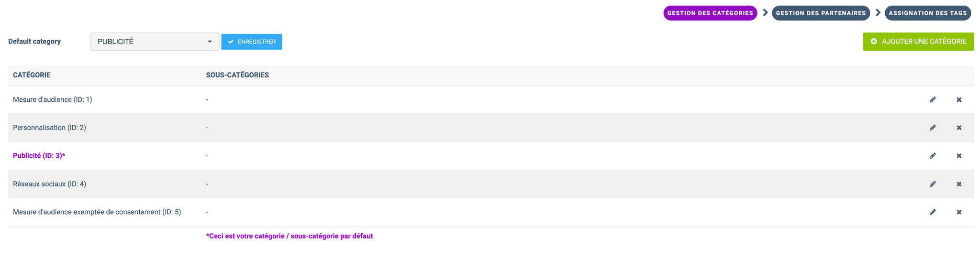The width and height of the screenshot is (980, 260).
Task: Delete the Publicité (ID: 3) category
Action: click(959, 156)
